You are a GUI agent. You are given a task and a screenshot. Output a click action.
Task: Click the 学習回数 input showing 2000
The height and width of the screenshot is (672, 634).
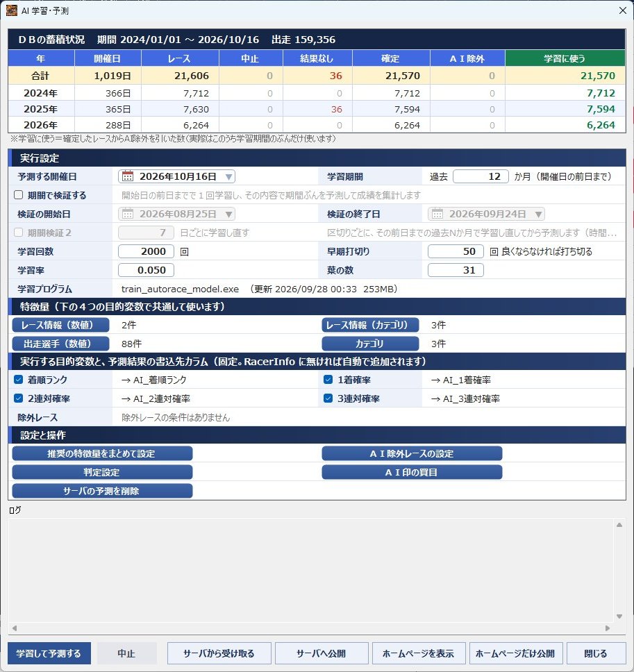[147, 251]
